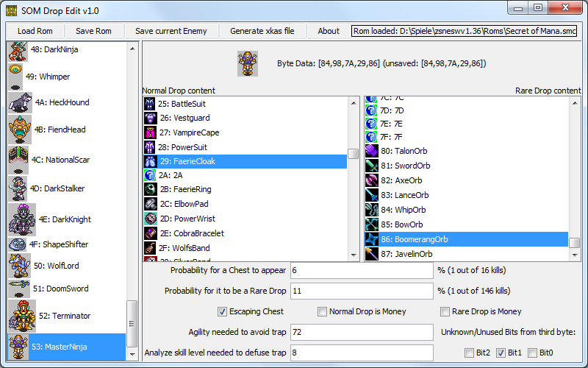This screenshot has width=588, height=368.
Task: Click the Load Rom button
Action: click(x=35, y=31)
